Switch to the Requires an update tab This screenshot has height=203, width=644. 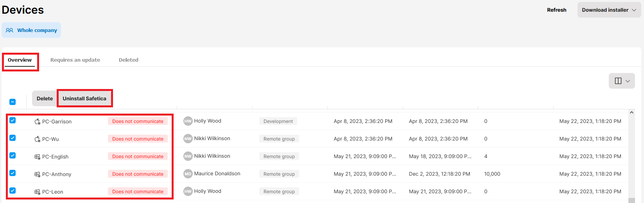[x=75, y=60]
